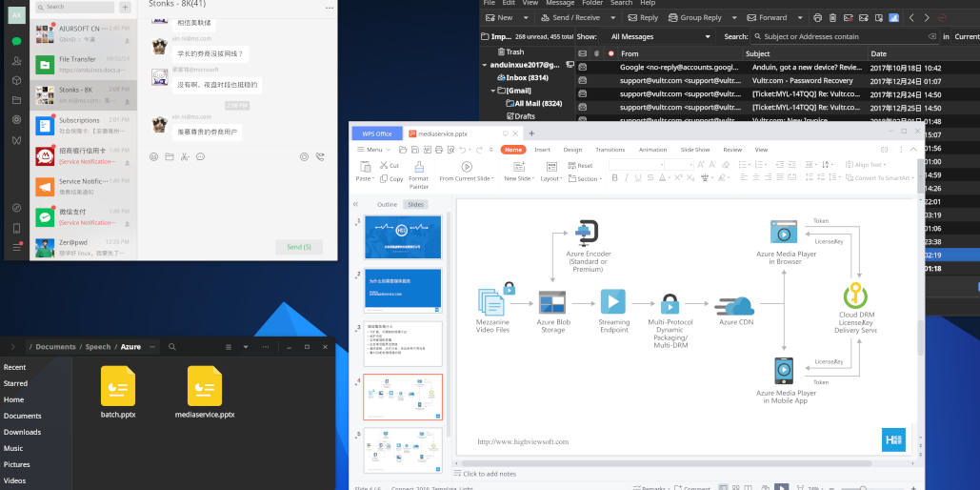Start slideshow From Current Slide
This screenshot has width=980, height=490.
[466, 172]
